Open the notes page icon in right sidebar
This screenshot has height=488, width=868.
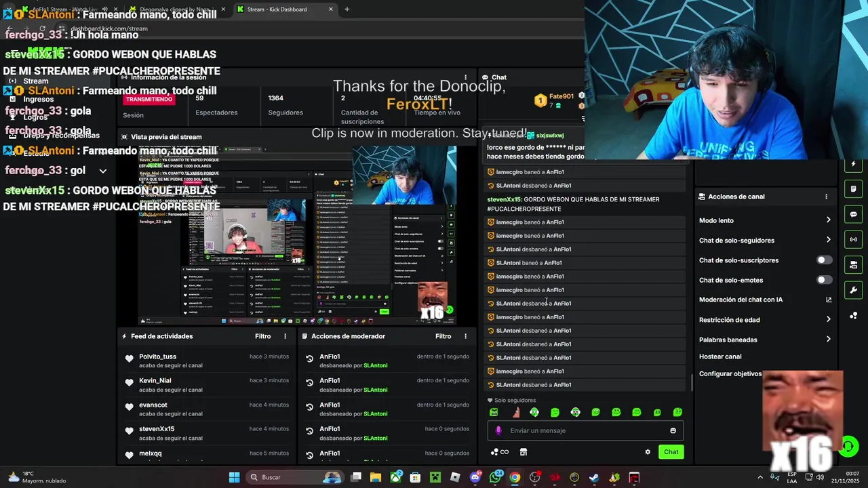click(x=853, y=189)
